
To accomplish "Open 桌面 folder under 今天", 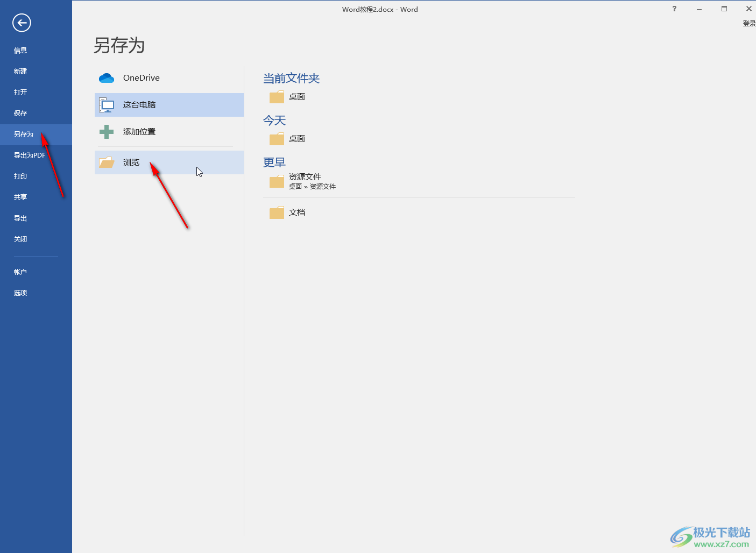I will (x=297, y=139).
